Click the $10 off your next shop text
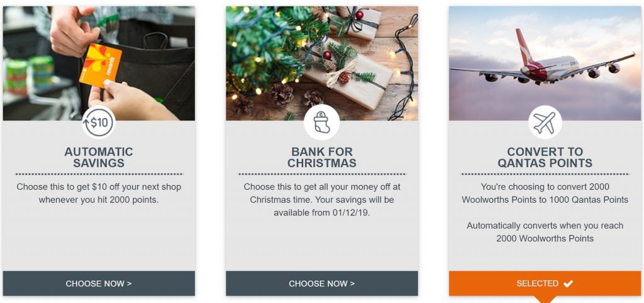 (99, 193)
